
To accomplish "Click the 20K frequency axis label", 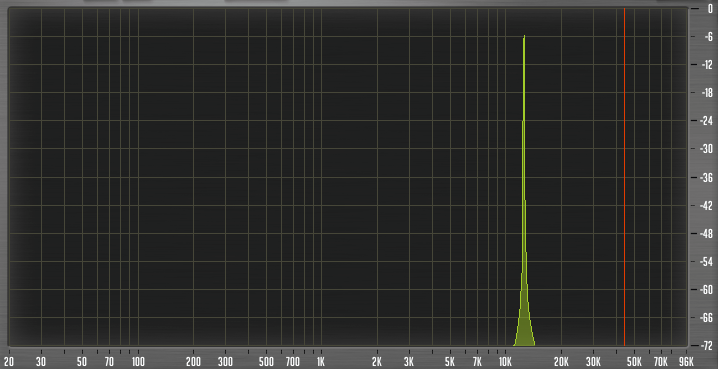I will (561, 362).
